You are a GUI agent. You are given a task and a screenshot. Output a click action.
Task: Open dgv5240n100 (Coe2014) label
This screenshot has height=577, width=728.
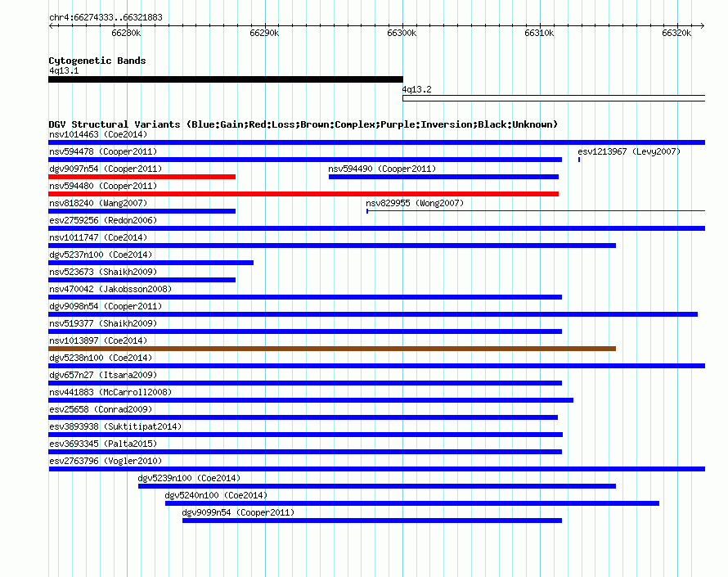[x=216, y=496]
